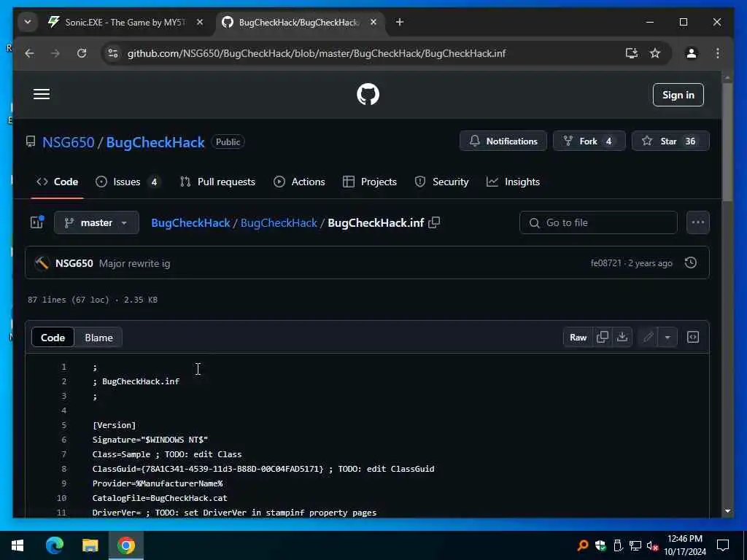Image resolution: width=747 pixels, height=560 pixels.
Task: Open the Actions tab
Action: pyautogui.click(x=300, y=182)
